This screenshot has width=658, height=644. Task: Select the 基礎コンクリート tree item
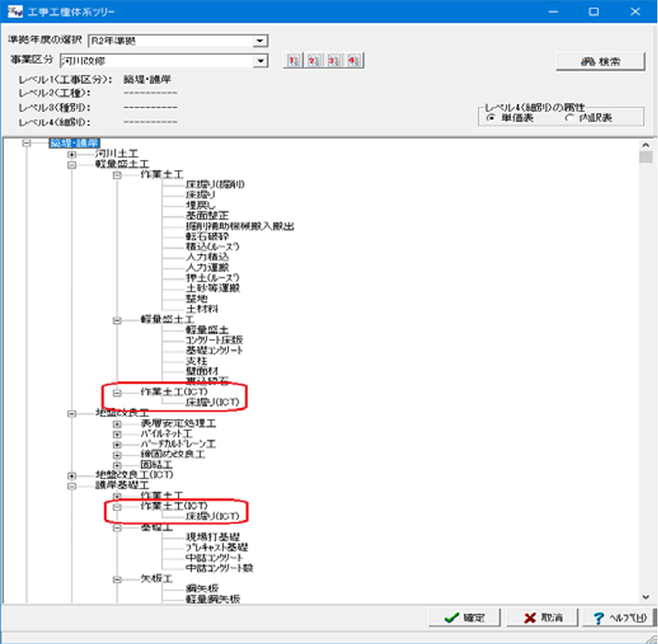click(215, 351)
